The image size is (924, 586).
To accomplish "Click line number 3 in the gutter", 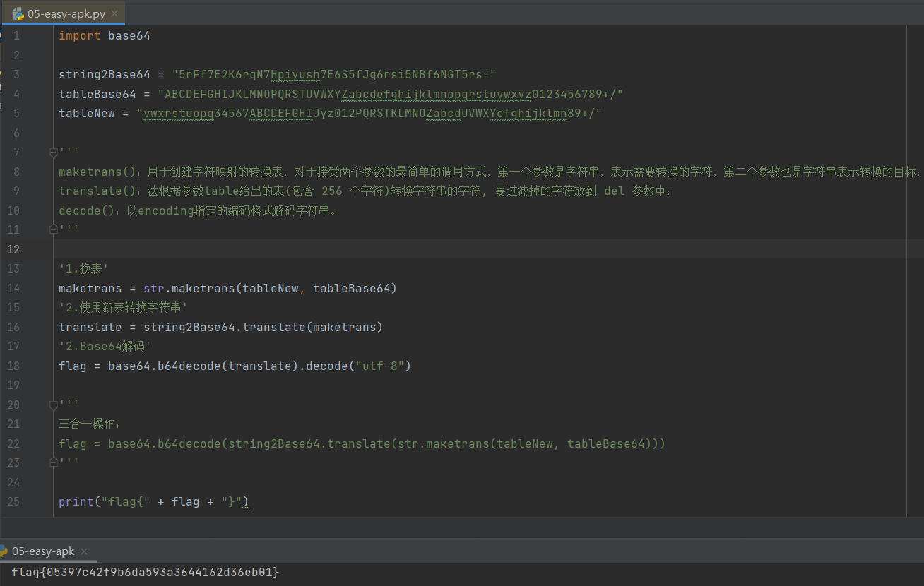I will point(16,74).
